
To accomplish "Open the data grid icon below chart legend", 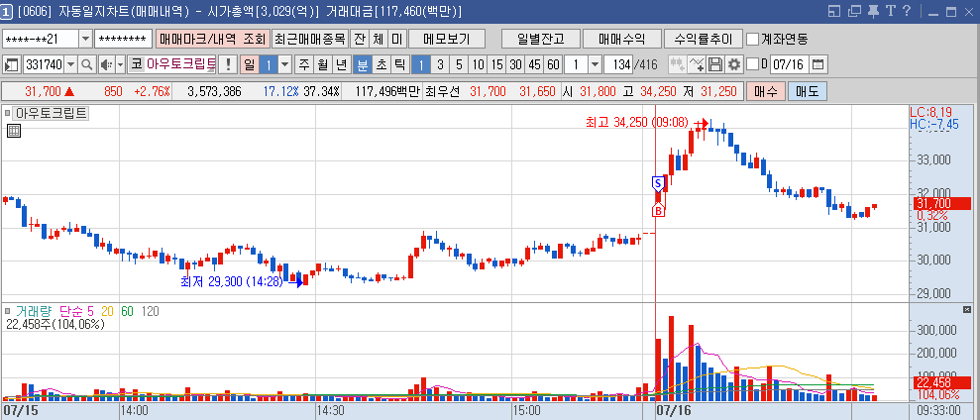I will click(13, 131).
